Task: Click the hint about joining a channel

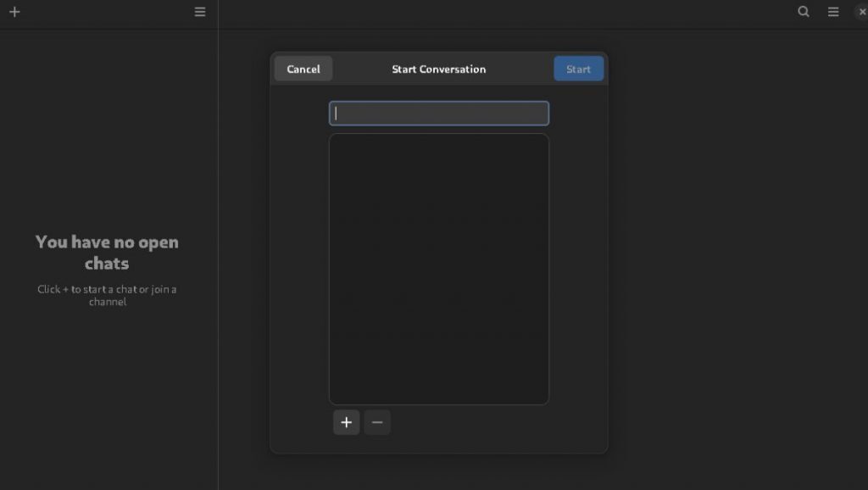Action: tap(107, 295)
